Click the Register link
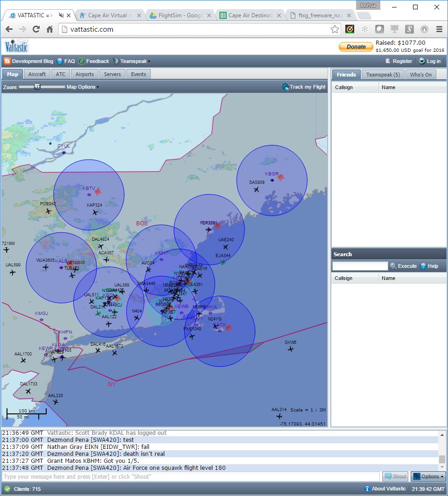The width and height of the screenshot is (448, 496). pyautogui.click(x=399, y=61)
